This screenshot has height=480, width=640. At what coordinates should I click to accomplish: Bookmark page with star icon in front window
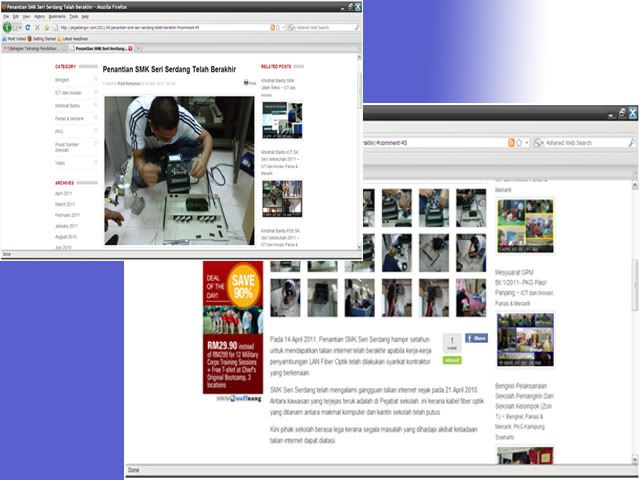click(x=278, y=27)
